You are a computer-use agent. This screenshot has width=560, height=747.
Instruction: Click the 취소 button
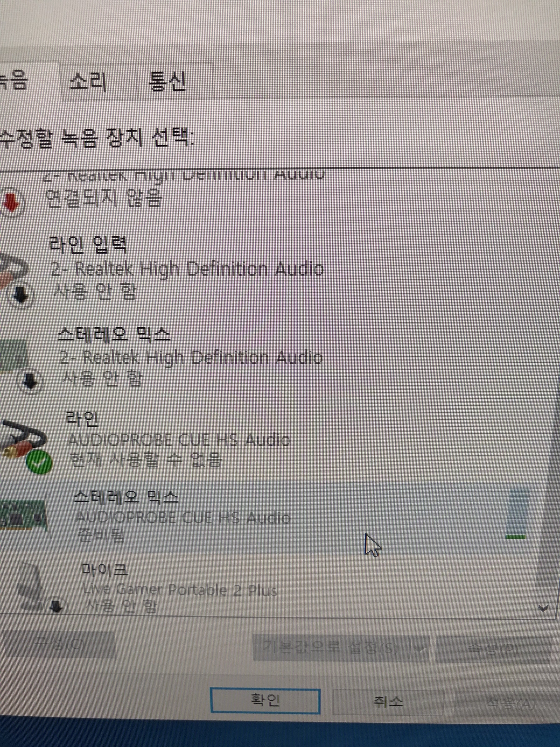point(388,702)
